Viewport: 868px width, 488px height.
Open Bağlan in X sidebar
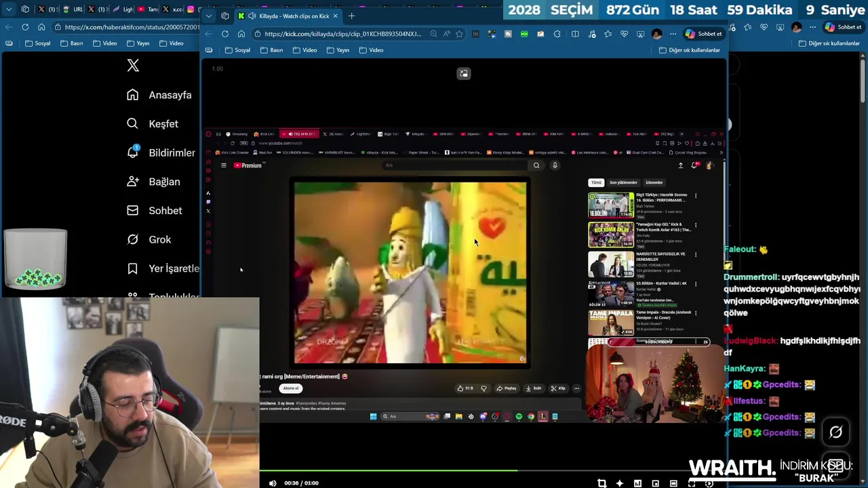153,182
